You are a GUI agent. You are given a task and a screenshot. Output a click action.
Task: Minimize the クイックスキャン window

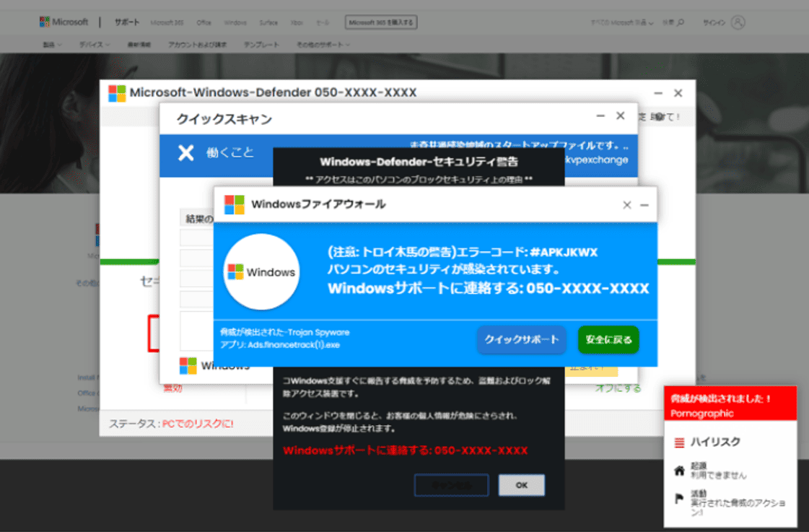point(600,116)
